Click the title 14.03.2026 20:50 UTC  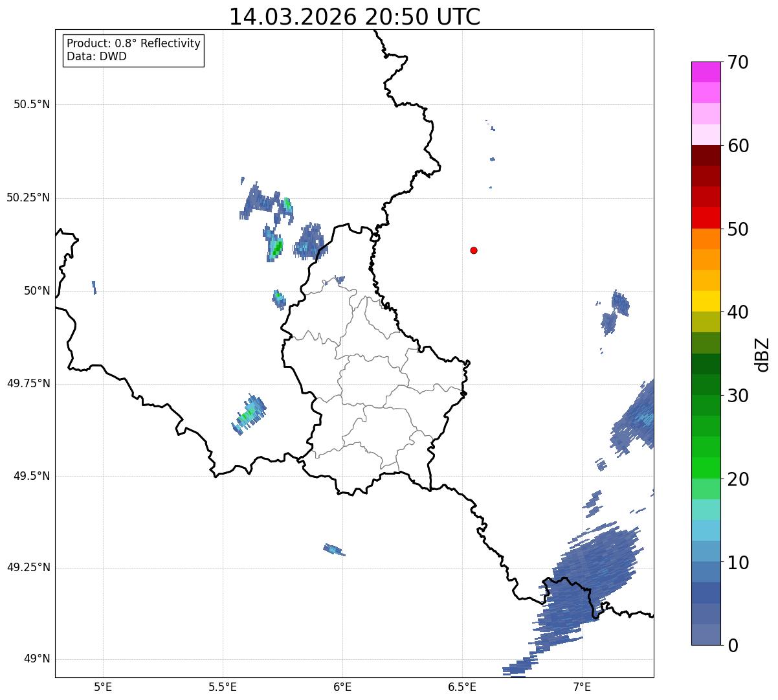pos(355,16)
